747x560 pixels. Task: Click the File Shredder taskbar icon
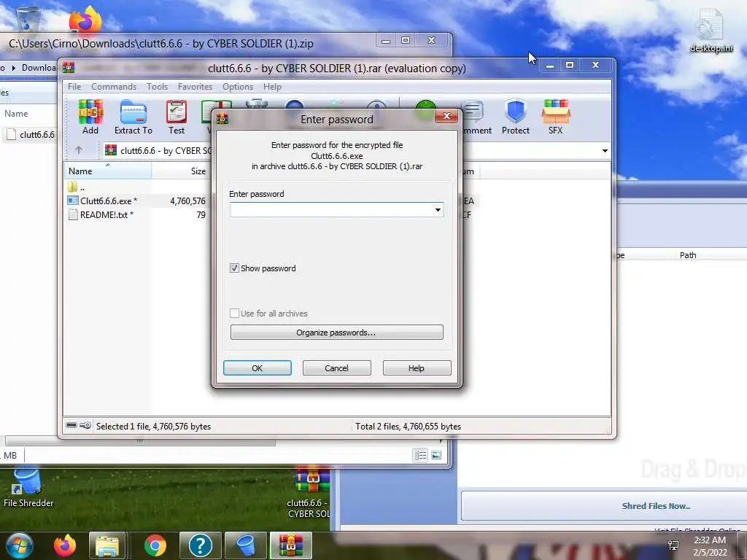tap(245, 545)
